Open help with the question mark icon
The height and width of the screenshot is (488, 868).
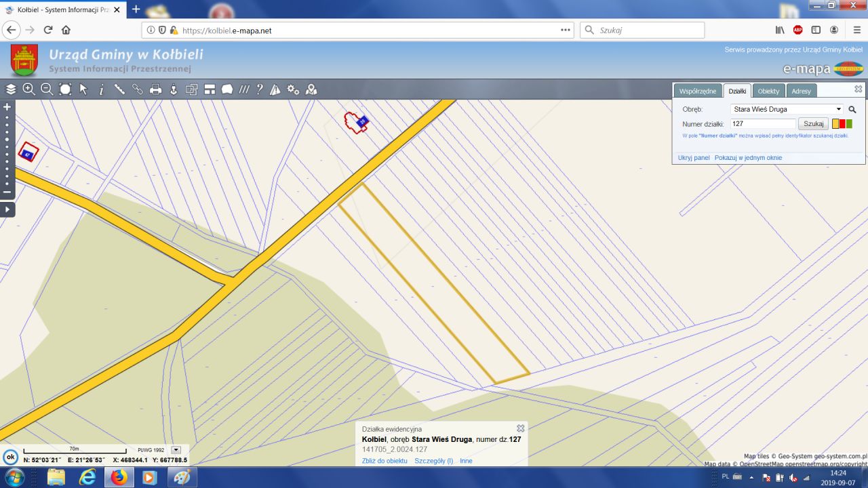259,89
